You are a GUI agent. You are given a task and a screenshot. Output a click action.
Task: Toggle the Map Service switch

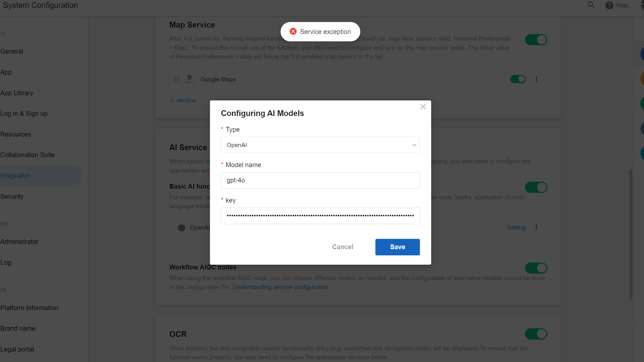pyautogui.click(x=536, y=40)
